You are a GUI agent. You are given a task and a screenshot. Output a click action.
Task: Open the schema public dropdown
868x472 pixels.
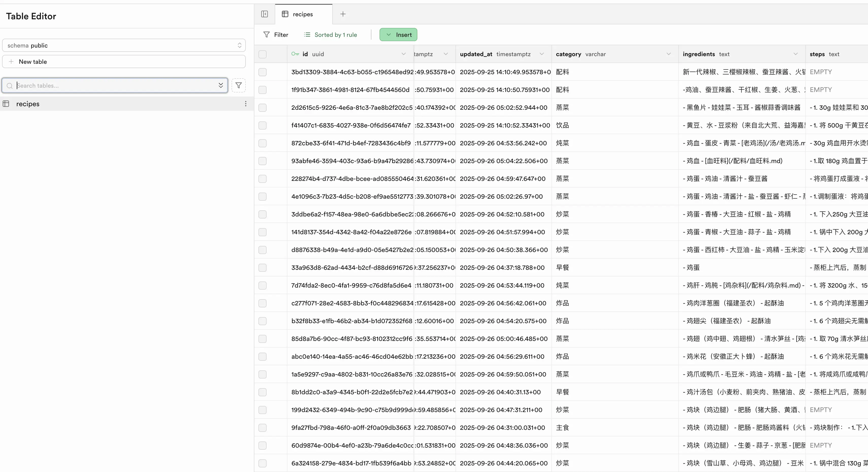[x=124, y=45]
